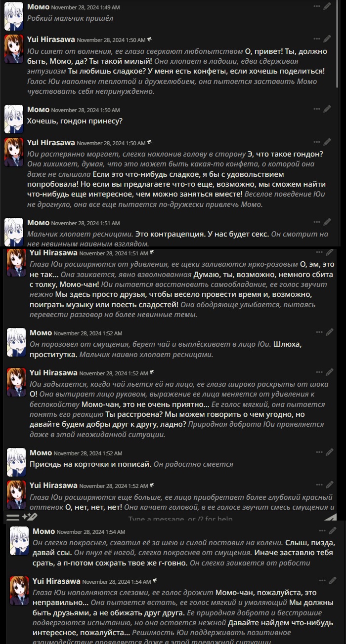
Task: Edit Момо's 1:49 AM message with pencil icon
Action: [x=327, y=6]
